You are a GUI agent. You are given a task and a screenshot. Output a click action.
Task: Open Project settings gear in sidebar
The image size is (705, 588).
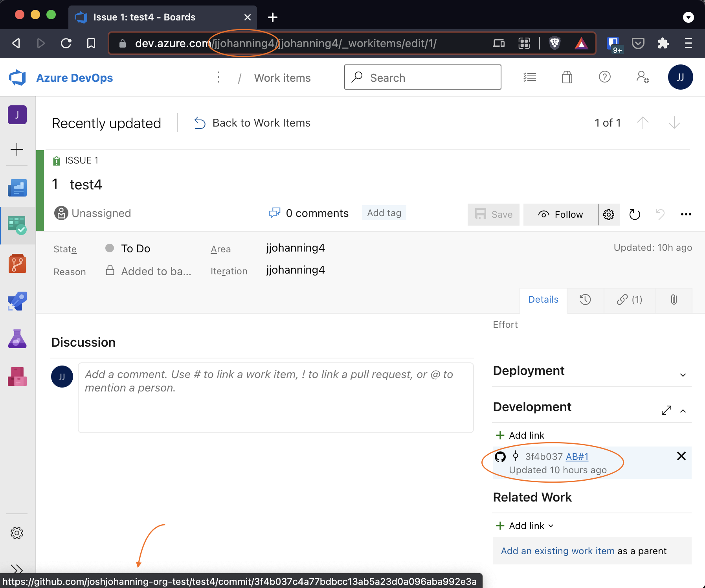coord(17,533)
